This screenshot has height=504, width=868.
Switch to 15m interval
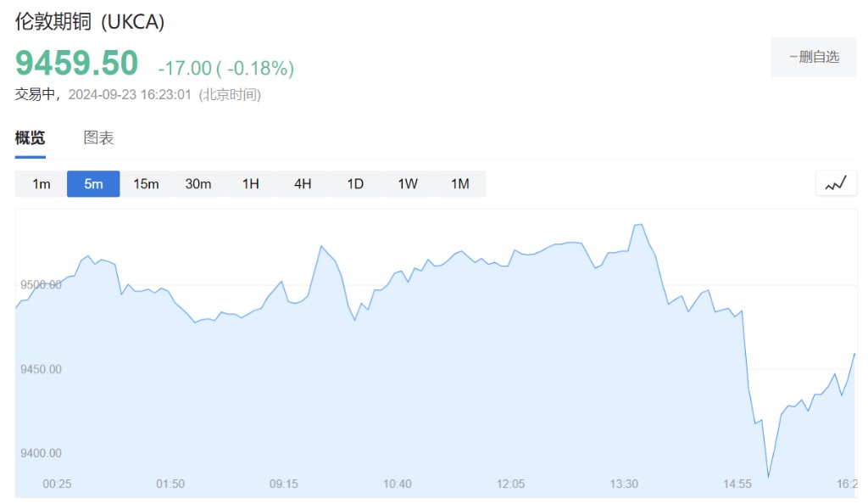(x=146, y=184)
